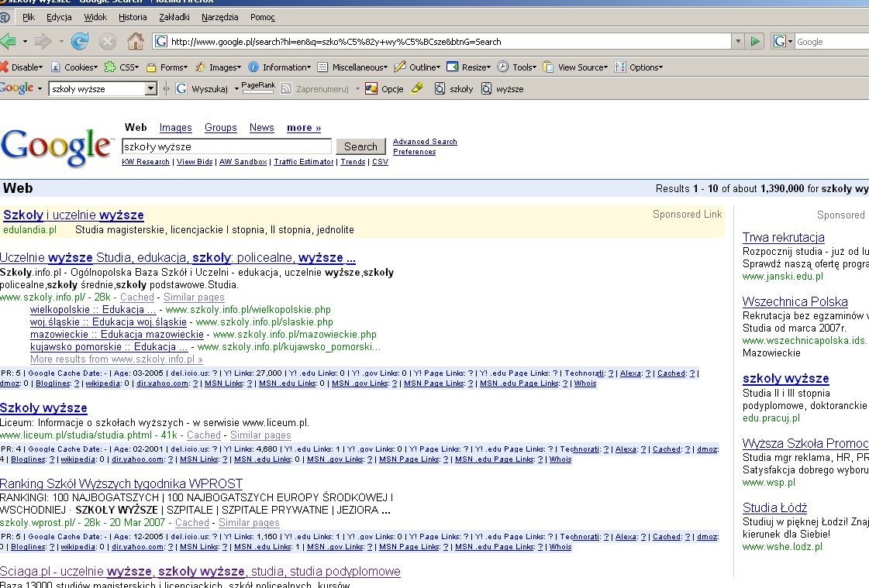The height and width of the screenshot is (588, 869).
Task: Click the green Go arrow beside address bar
Action: [x=755, y=42]
